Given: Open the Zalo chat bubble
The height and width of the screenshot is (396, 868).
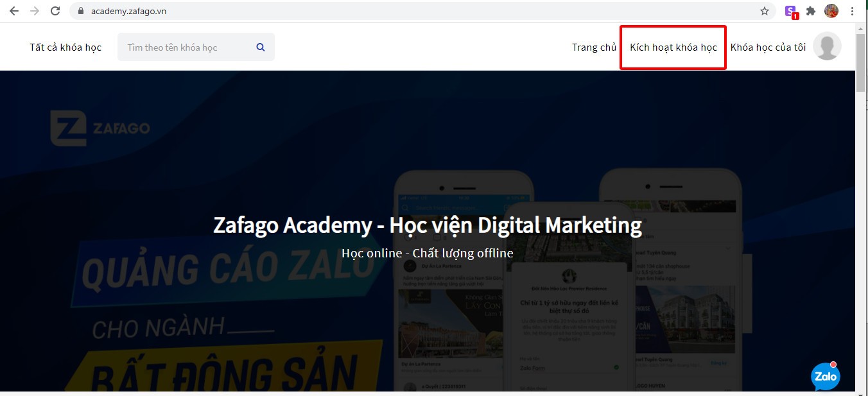Looking at the screenshot, I should click(826, 376).
